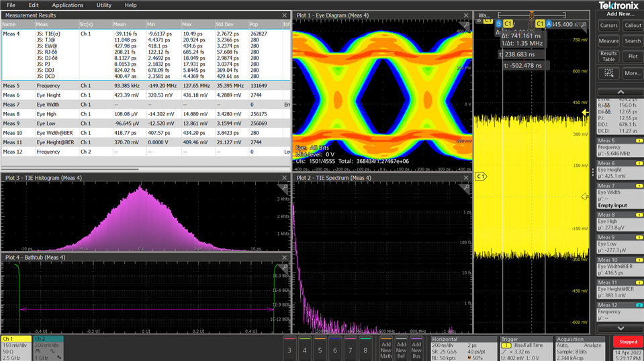Click Bathtub plot magnifier icon
644x361 pixels.
click(284, 268)
